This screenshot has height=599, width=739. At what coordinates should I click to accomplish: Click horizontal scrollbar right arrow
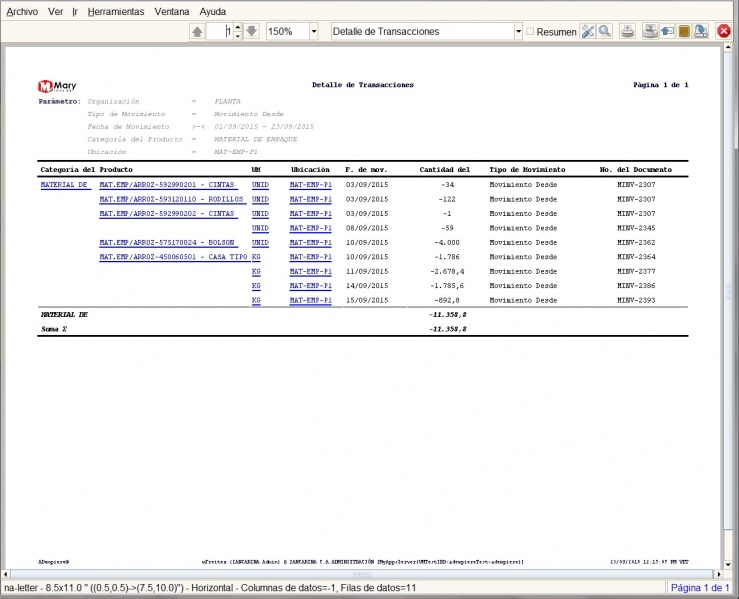click(x=719, y=574)
